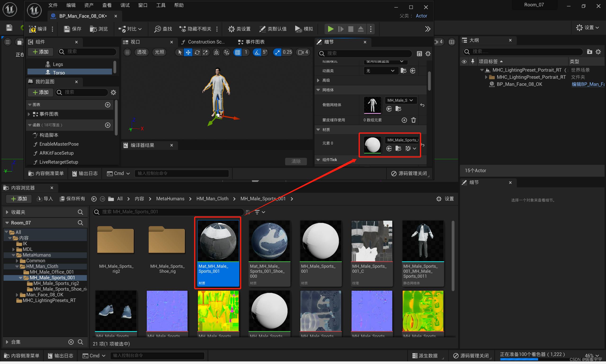
Task: Toggle grid snapping in viewport toolbar
Action: coord(238,52)
